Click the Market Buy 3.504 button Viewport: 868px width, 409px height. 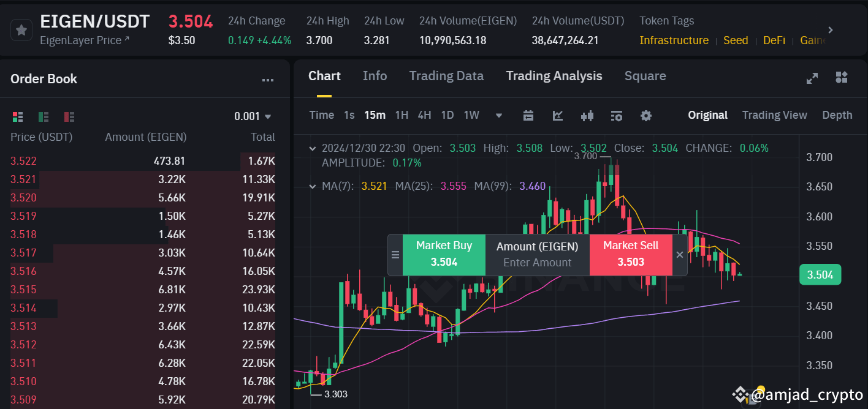[x=443, y=254]
